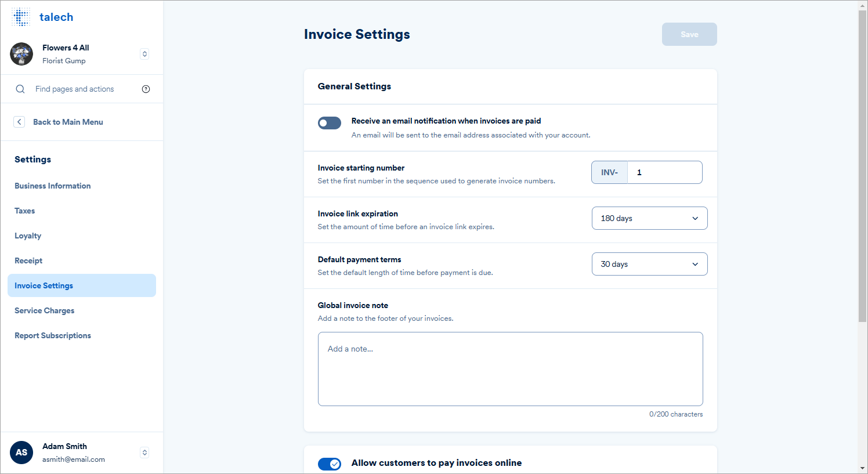Click the switcher arrows next to Adam Smith
The width and height of the screenshot is (868, 474).
coord(144,453)
